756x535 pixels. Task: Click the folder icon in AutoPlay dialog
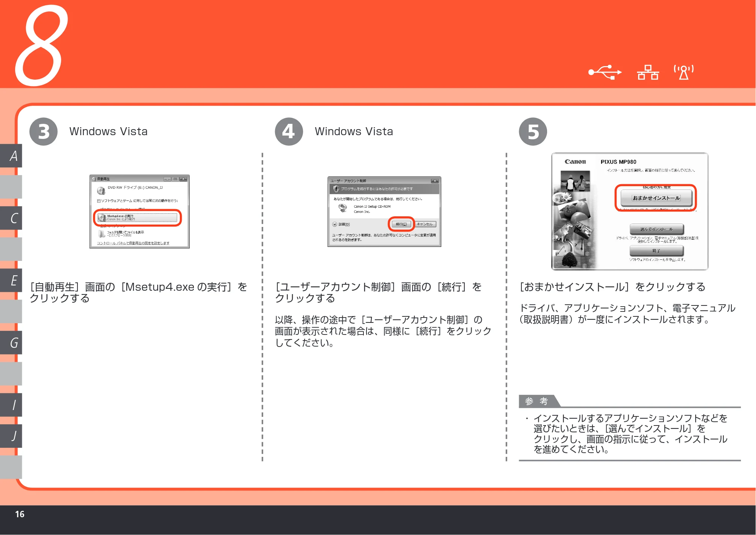point(102,234)
